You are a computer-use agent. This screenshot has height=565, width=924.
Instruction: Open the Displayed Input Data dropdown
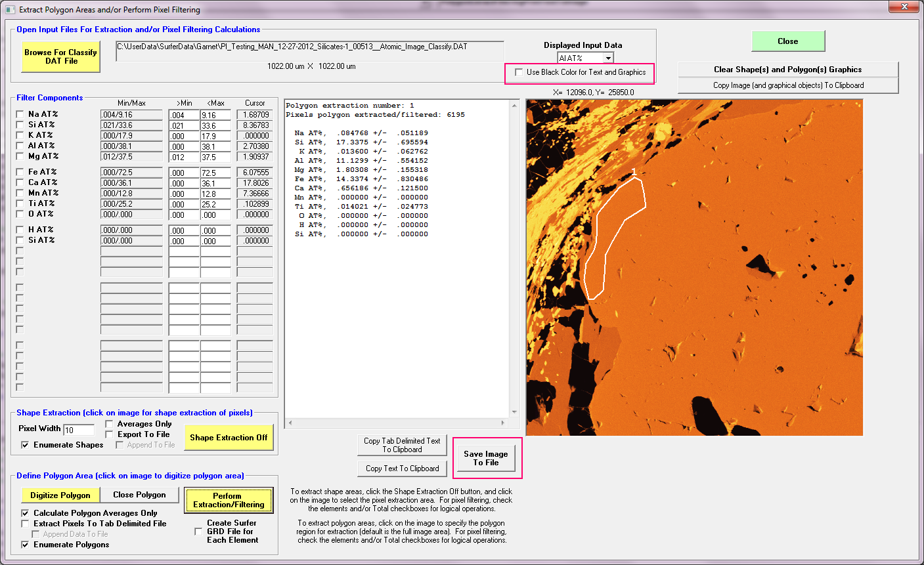pyautogui.click(x=608, y=58)
